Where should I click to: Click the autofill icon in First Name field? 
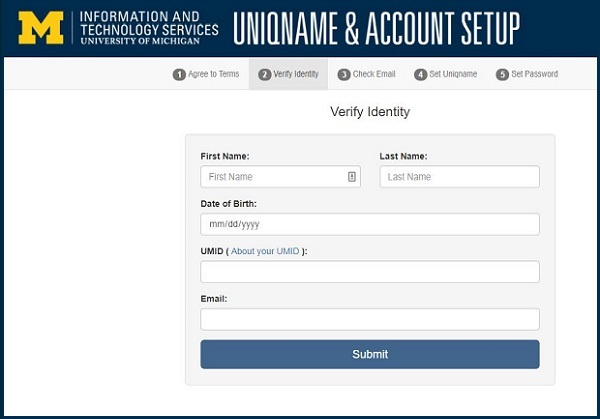click(x=352, y=176)
